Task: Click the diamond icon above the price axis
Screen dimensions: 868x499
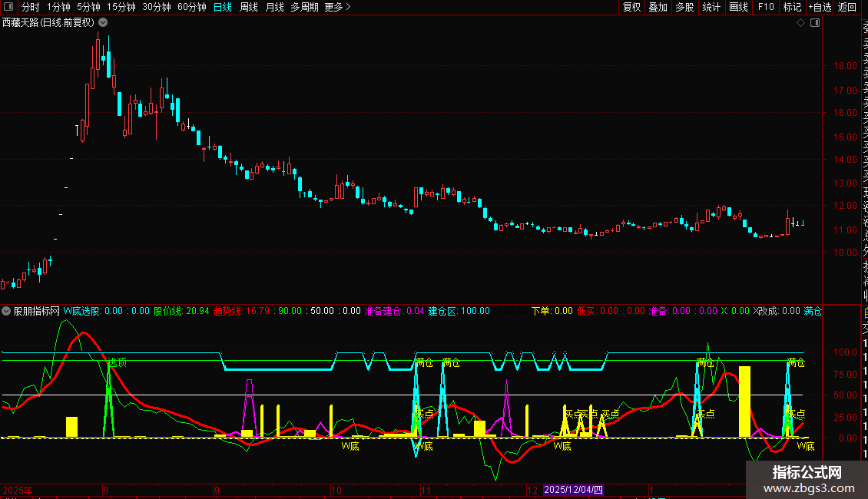Action: coord(800,23)
